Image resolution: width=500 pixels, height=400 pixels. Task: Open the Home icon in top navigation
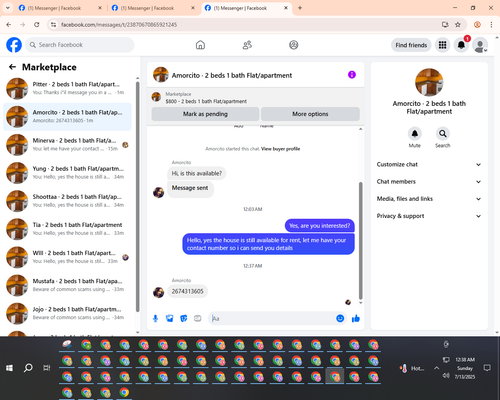[x=200, y=45]
